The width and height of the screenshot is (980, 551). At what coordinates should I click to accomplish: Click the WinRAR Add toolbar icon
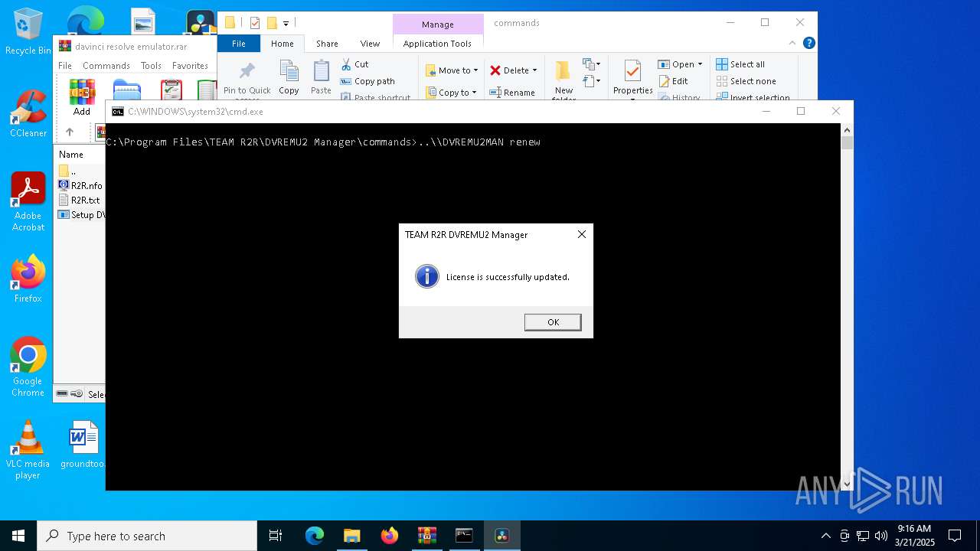click(82, 97)
